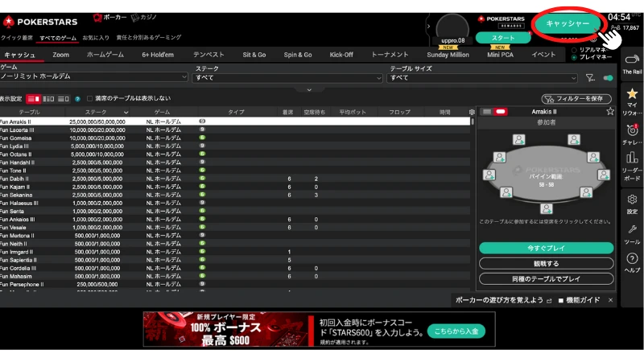Open the Table Size dropdown
Screen dimensions: 644x362
[482, 78]
